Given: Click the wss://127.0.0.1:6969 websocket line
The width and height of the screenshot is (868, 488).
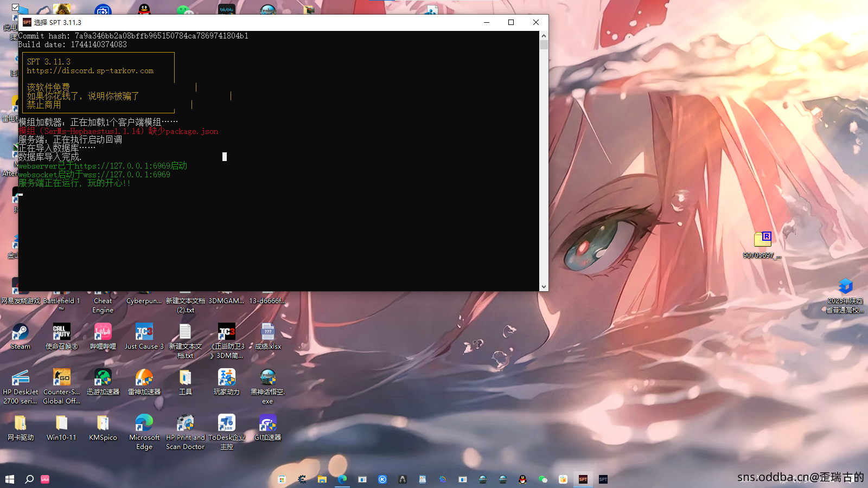Looking at the screenshot, I should click(94, 175).
